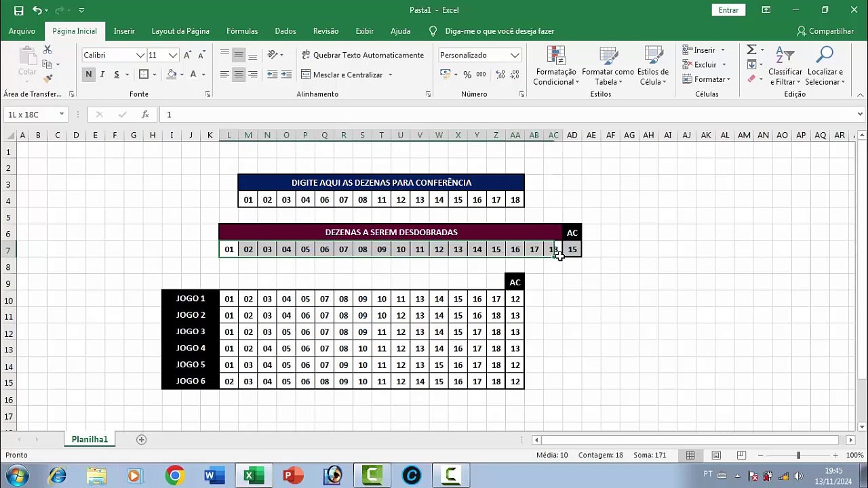868x488 pixels.
Task: Click the Decrease Indent icon
Action: pos(272,75)
